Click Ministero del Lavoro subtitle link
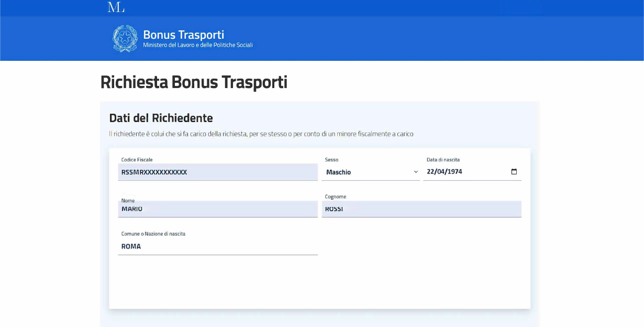 click(x=197, y=45)
